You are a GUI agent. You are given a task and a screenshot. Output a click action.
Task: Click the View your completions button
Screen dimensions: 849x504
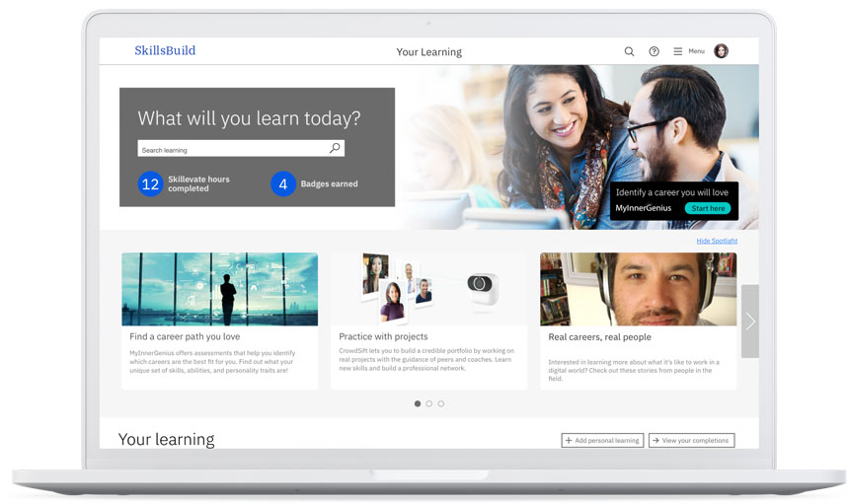[x=691, y=440]
